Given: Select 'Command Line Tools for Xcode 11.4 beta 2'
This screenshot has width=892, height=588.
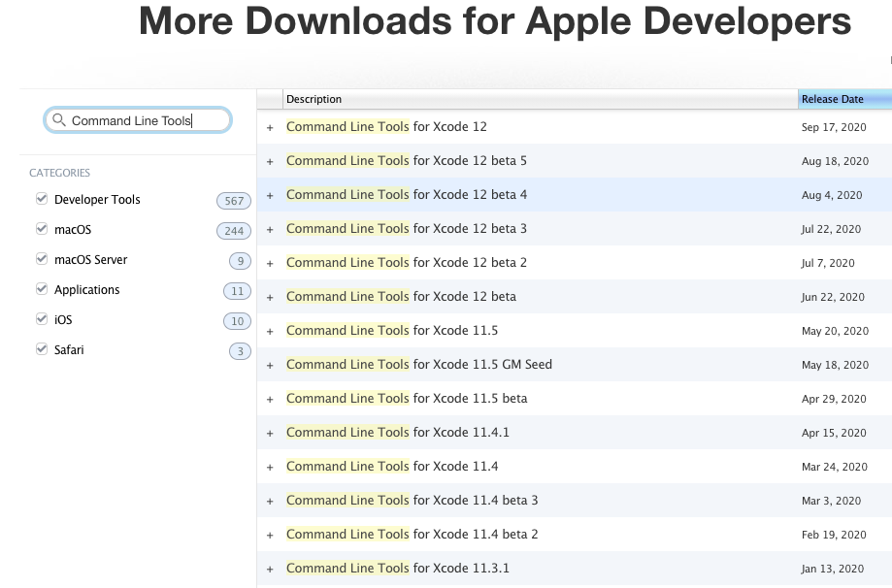Looking at the screenshot, I should (x=413, y=534).
